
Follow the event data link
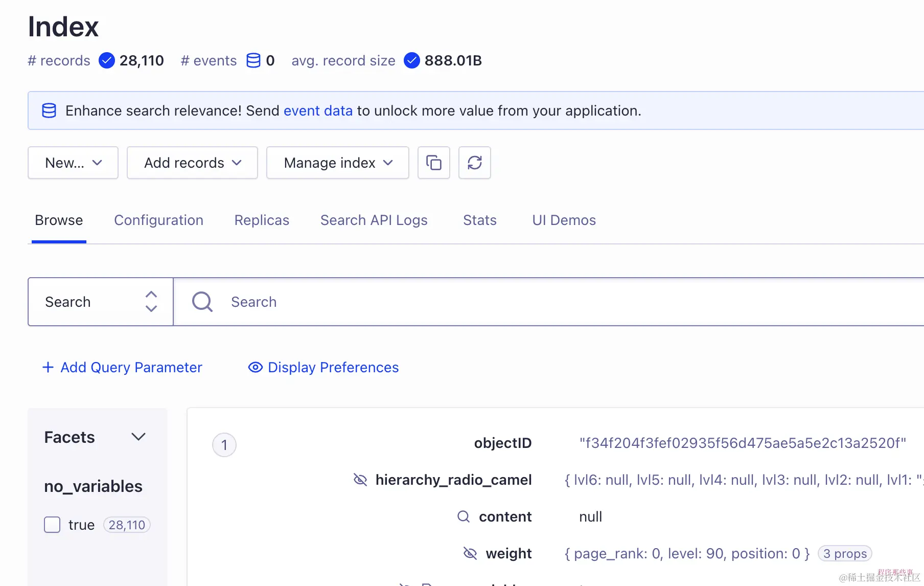point(318,110)
